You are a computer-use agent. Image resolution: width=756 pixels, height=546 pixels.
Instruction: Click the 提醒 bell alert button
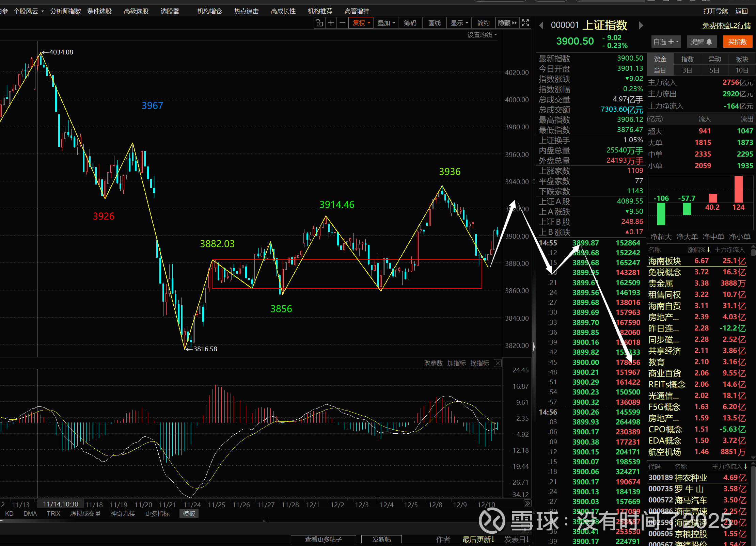coord(701,42)
